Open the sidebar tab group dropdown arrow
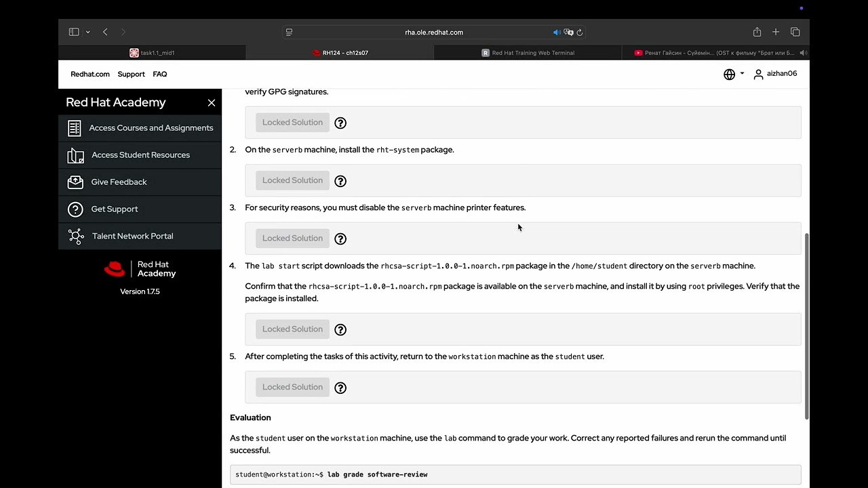868x488 pixels. 87,32
